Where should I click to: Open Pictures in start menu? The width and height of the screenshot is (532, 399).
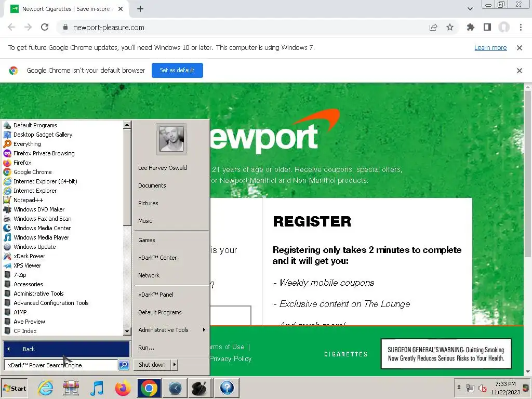pos(148,203)
